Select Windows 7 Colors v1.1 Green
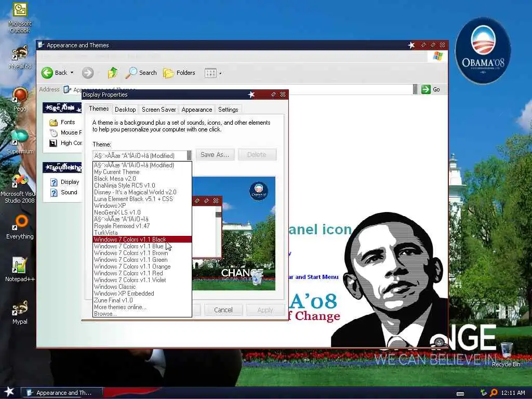Viewport: 532px width, 399px height. click(142, 260)
